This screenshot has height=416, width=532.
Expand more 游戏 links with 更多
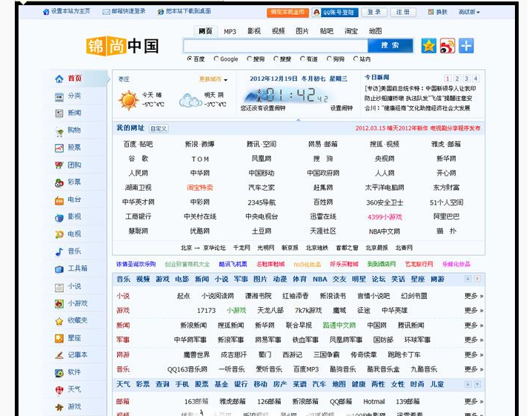473,311
